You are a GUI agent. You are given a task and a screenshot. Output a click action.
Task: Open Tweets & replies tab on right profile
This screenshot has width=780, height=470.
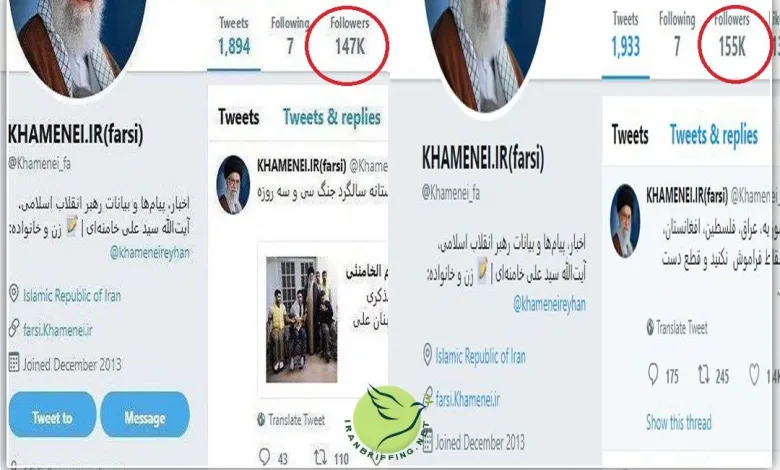(x=713, y=135)
